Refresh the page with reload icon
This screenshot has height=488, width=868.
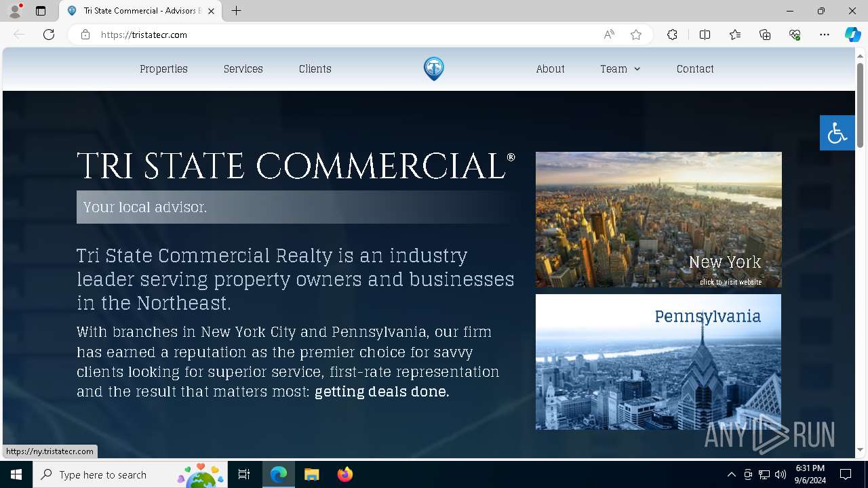[x=49, y=35]
